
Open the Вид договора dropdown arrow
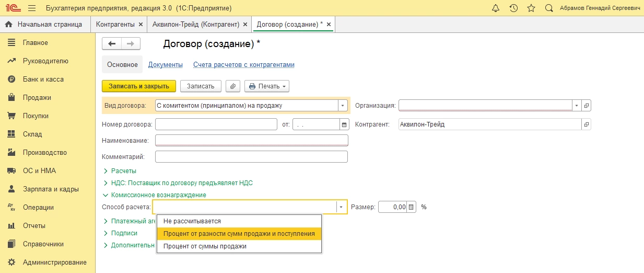click(x=343, y=106)
